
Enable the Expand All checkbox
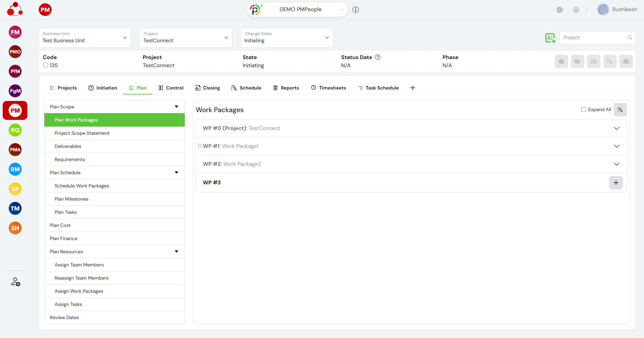pos(584,109)
